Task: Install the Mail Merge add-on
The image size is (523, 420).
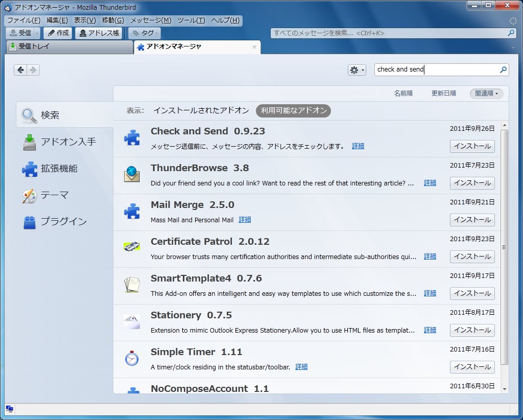Action: pyautogui.click(x=472, y=220)
